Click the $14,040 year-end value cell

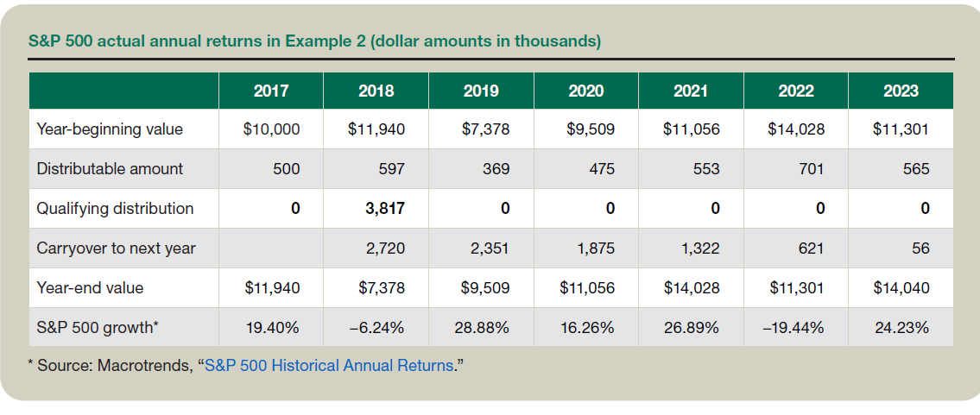tap(901, 288)
